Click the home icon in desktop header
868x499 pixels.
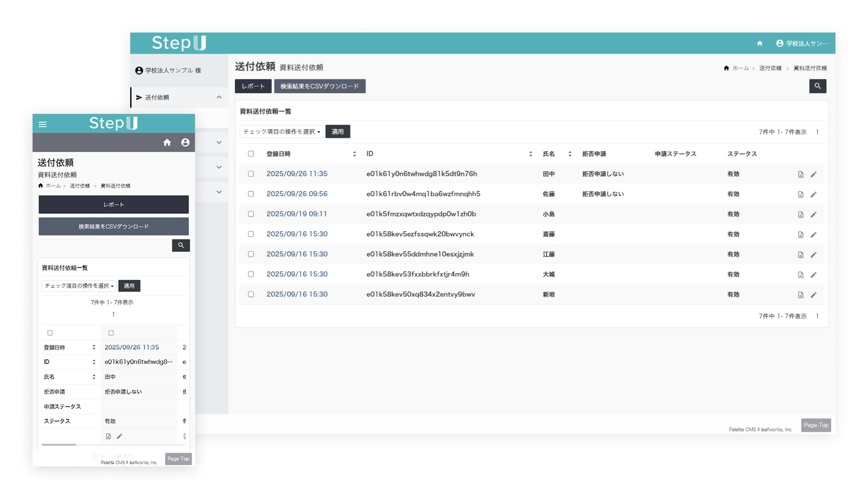(759, 43)
